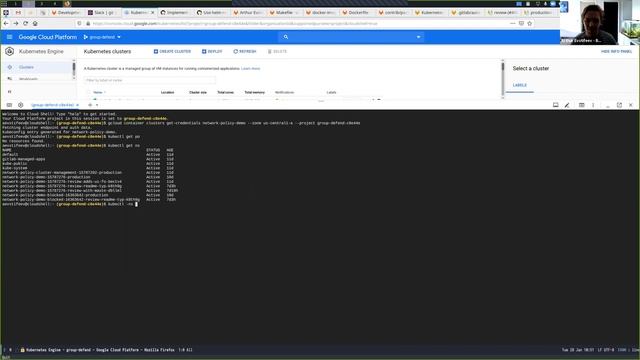Expand the search bar dropdown arrow

click(418, 37)
